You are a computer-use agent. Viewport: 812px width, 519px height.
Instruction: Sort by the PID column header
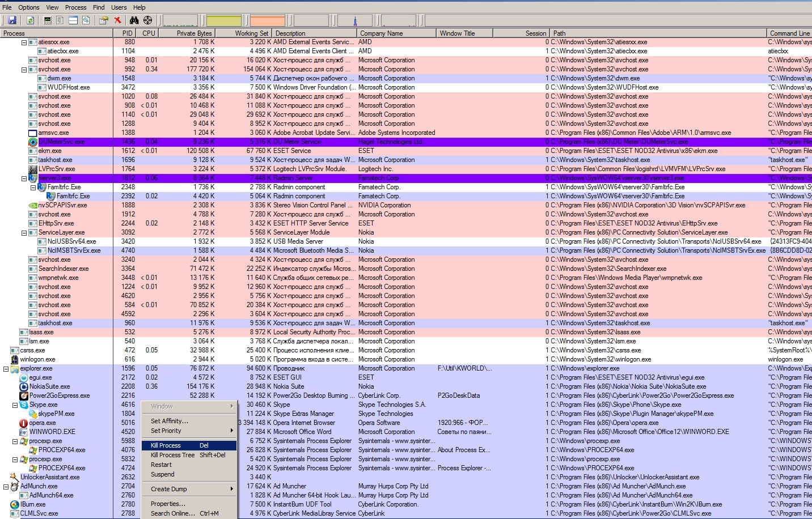point(125,33)
